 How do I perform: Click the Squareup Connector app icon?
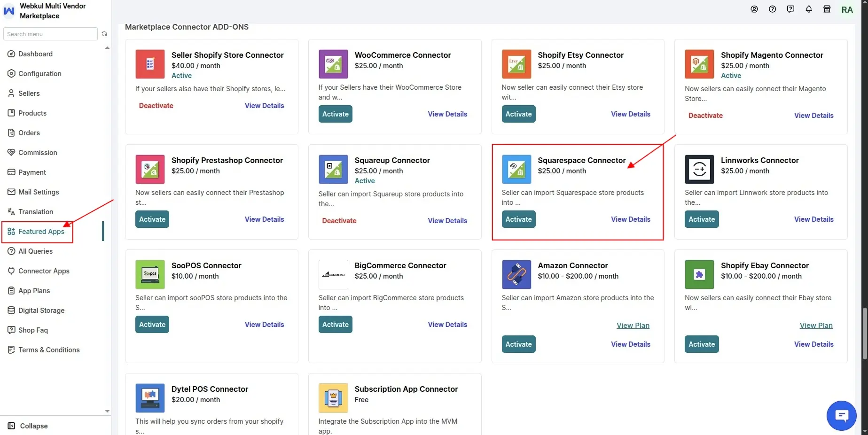333,170
